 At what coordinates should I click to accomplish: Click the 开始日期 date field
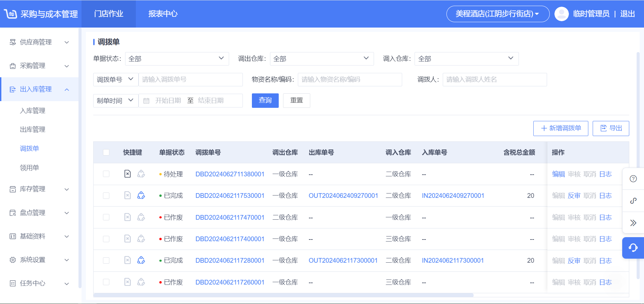tap(168, 101)
